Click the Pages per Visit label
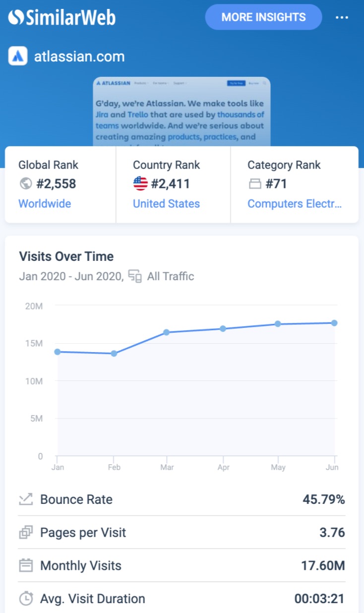The height and width of the screenshot is (613, 364). tap(83, 533)
